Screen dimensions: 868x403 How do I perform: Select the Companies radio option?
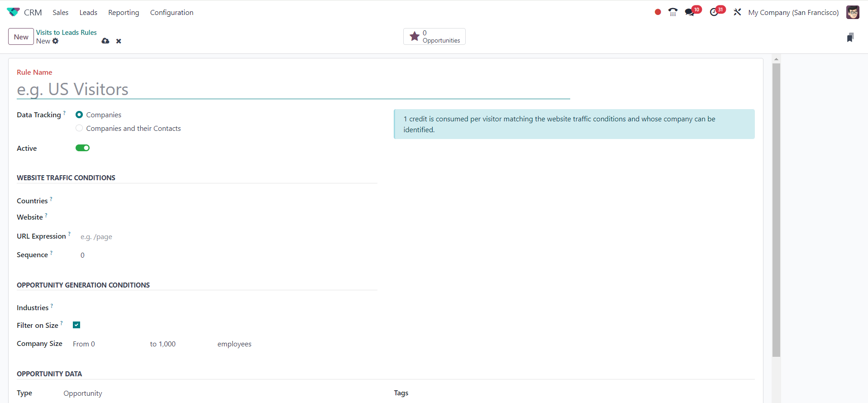[x=79, y=115]
